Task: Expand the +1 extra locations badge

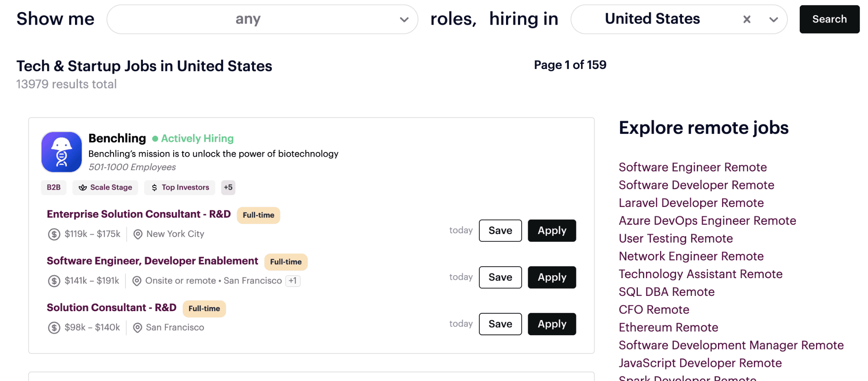Action: click(x=293, y=281)
